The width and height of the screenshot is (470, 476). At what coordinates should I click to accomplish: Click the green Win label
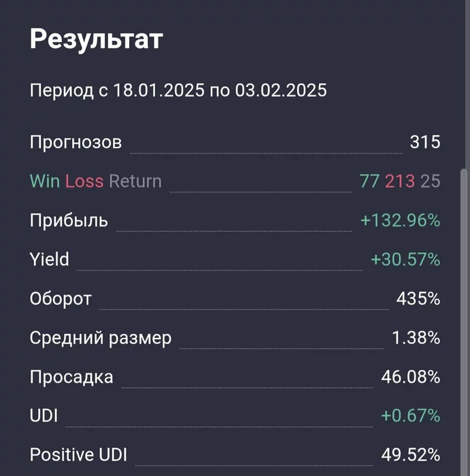[45, 182]
